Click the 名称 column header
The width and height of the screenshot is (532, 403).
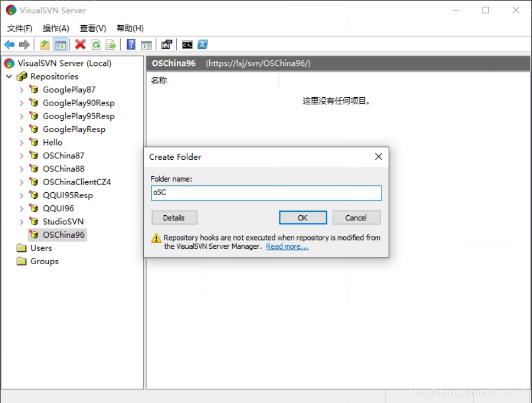click(212, 80)
